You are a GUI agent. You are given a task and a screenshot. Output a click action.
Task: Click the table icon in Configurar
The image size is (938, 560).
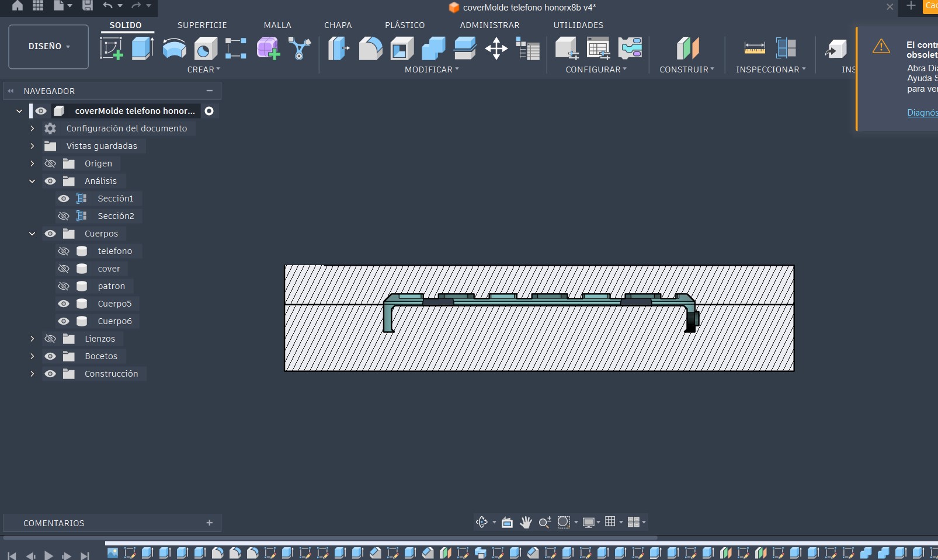pyautogui.click(x=599, y=48)
